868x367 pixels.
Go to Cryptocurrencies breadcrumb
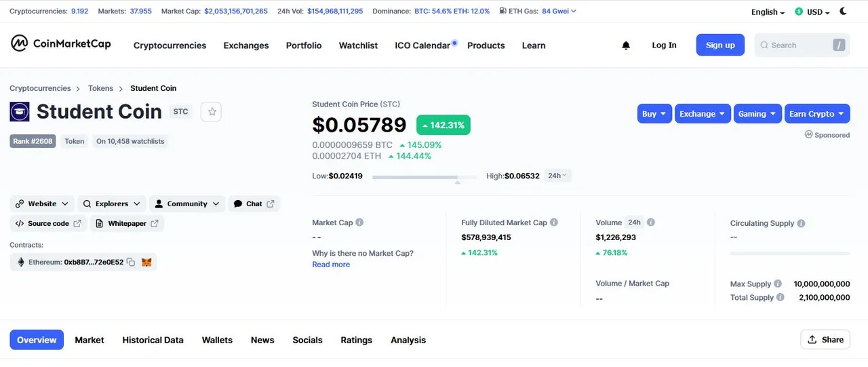coord(40,88)
